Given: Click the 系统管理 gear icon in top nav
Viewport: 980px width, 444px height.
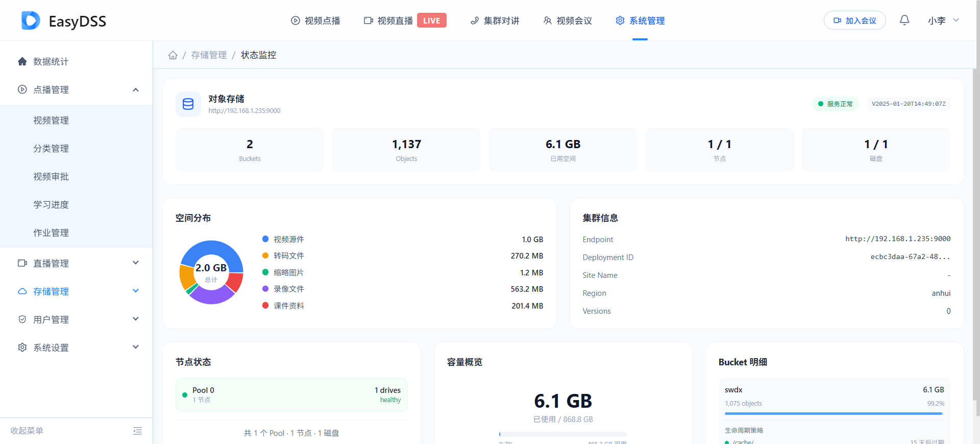Looking at the screenshot, I should click(620, 20).
